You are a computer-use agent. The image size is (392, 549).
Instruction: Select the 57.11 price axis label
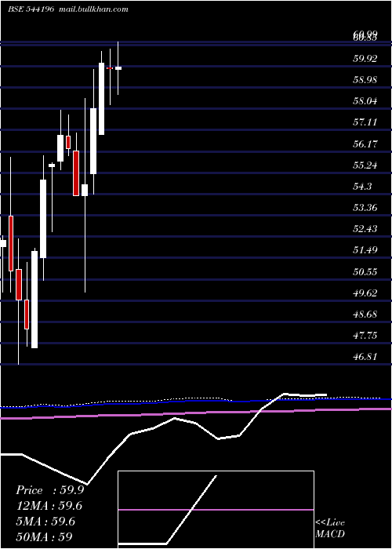tap(365, 122)
